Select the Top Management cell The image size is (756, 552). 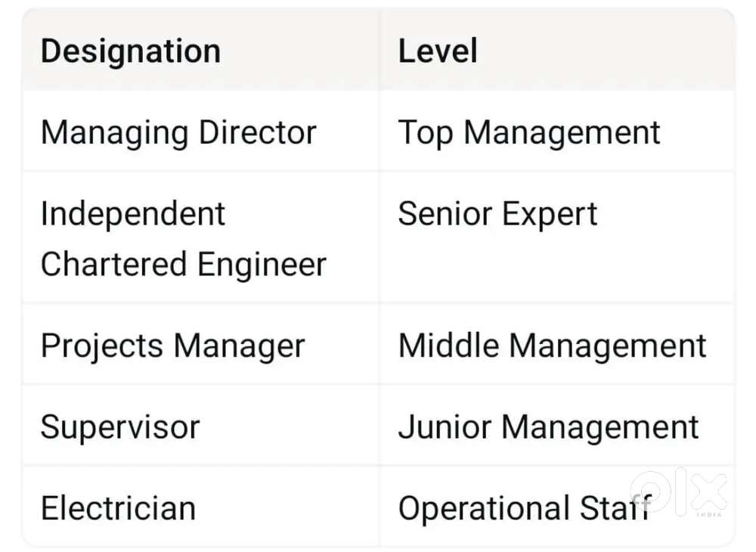[529, 133]
